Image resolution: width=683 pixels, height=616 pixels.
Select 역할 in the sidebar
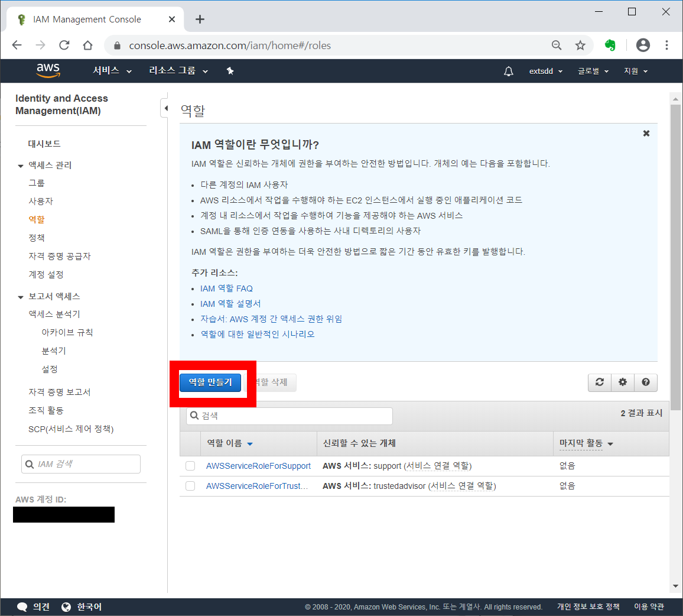pyautogui.click(x=37, y=220)
